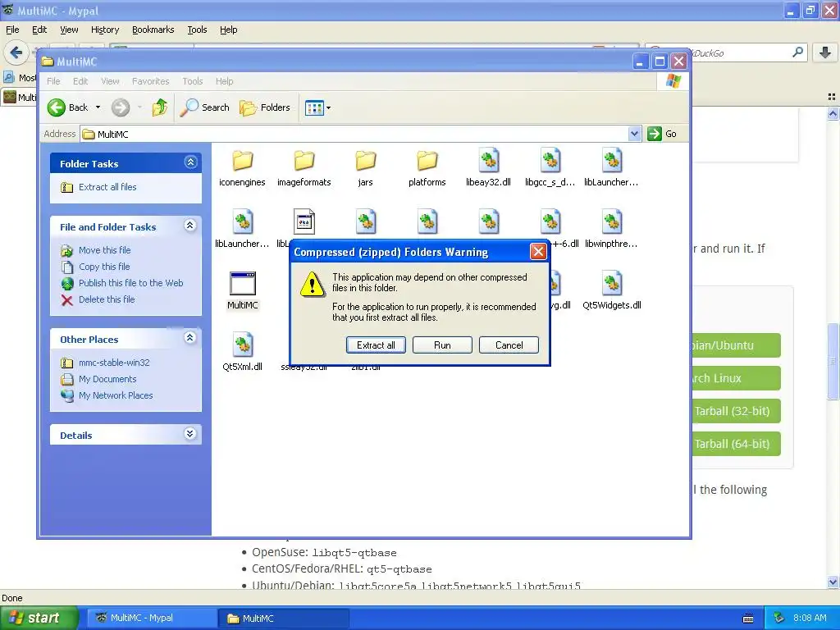
Task: Click Extract all in the warning dialog
Action: 376,345
